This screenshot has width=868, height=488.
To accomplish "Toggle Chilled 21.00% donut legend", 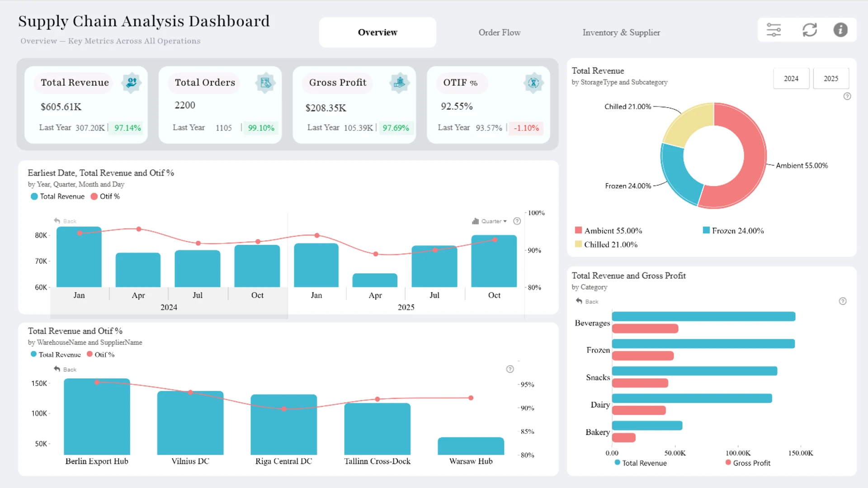I will pyautogui.click(x=606, y=244).
